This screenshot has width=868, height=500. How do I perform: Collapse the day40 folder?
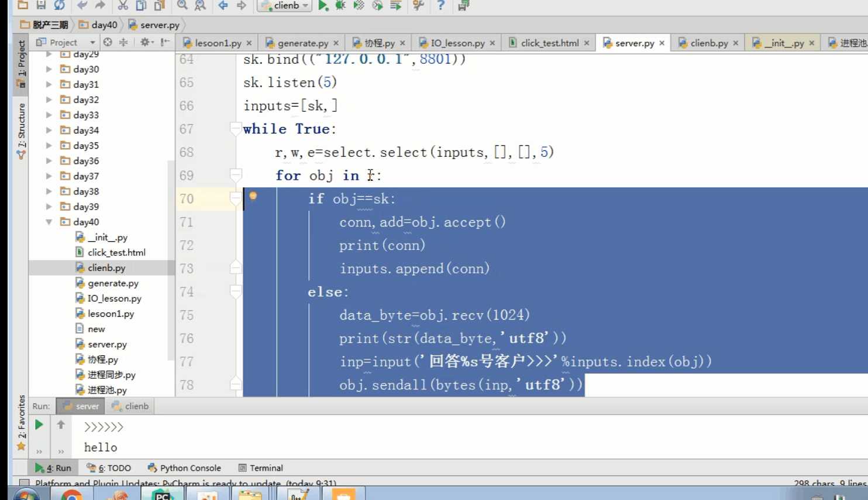tap(49, 222)
